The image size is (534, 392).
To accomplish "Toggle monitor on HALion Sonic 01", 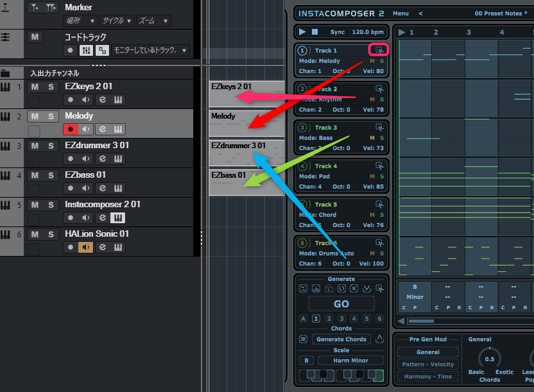I will pyautogui.click(x=86, y=248).
